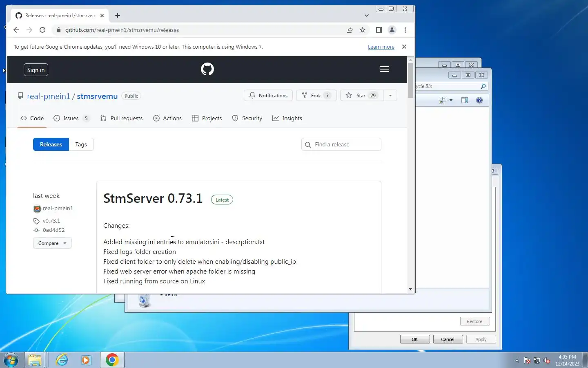Reload the GitHub releases page

(42, 30)
